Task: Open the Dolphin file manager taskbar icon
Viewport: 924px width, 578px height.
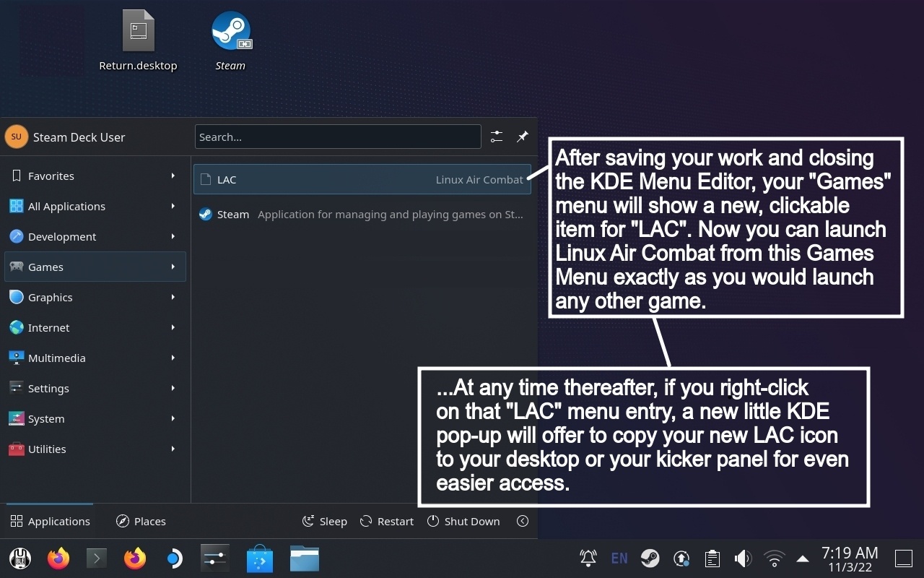Action: click(305, 558)
